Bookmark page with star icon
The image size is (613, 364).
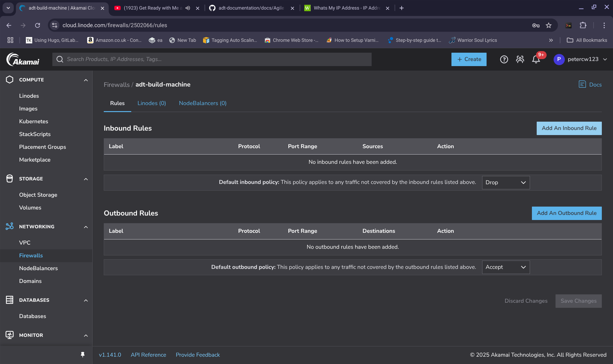coord(549,25)
